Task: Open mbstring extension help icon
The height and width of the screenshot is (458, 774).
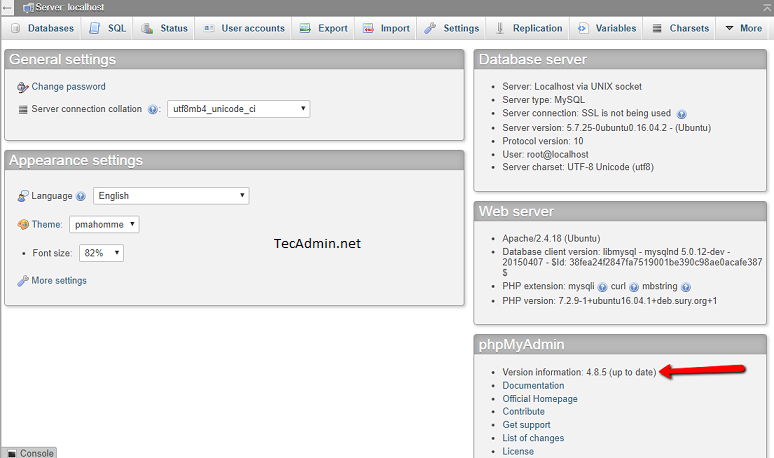Action: 686,287
